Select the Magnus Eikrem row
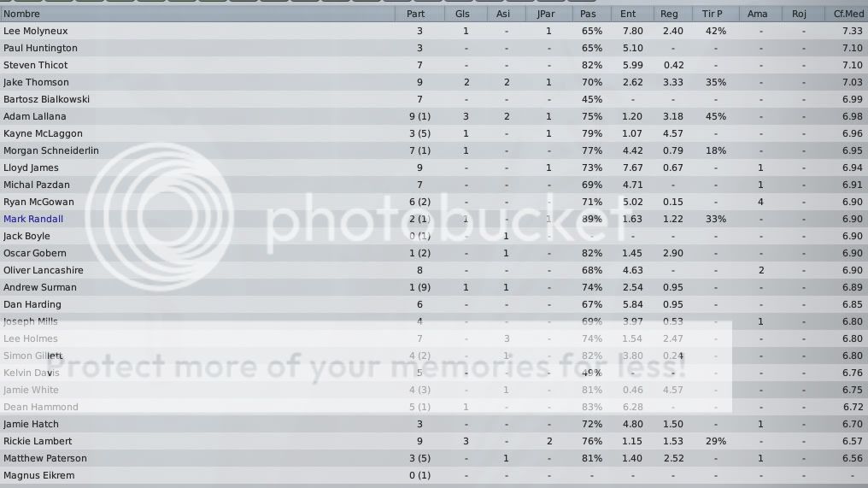Screen dimensions: 868x488 [x=38, y=475]
